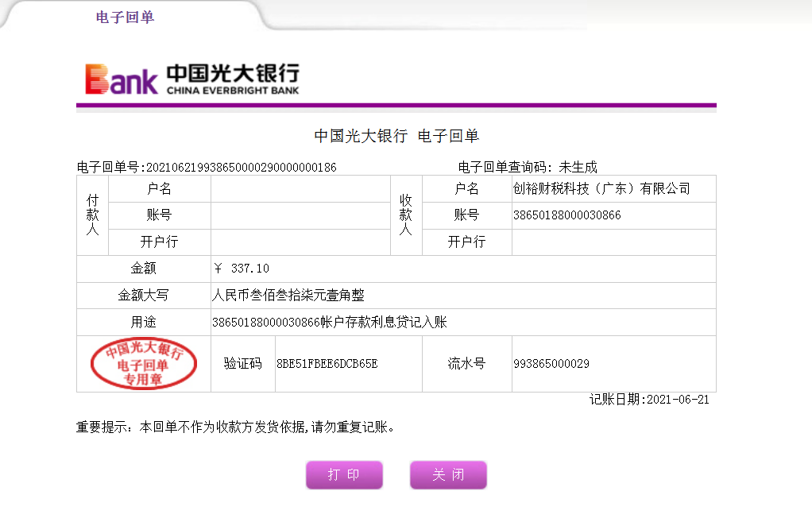The image size is (812, 526).
Task: Click the empty payer 账号 cell
Action: click(300, 215)
